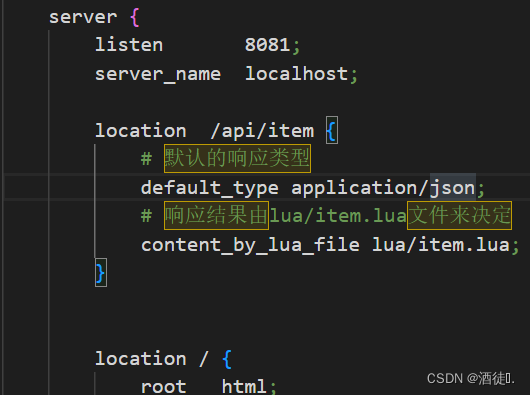Click the 'location' keyword before /api/item

coord(141,130)
